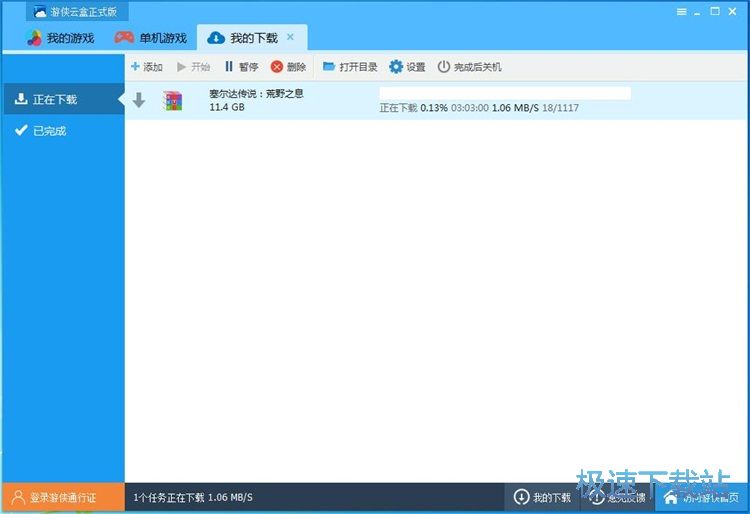Viewport: 750px width, 514px height.
Task: Close the 我的下载 tab
Action: tap(290, 37)
